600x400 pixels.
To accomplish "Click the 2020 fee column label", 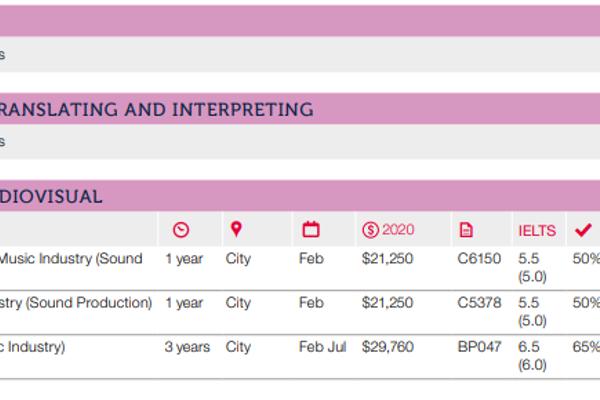I will 398,230.
